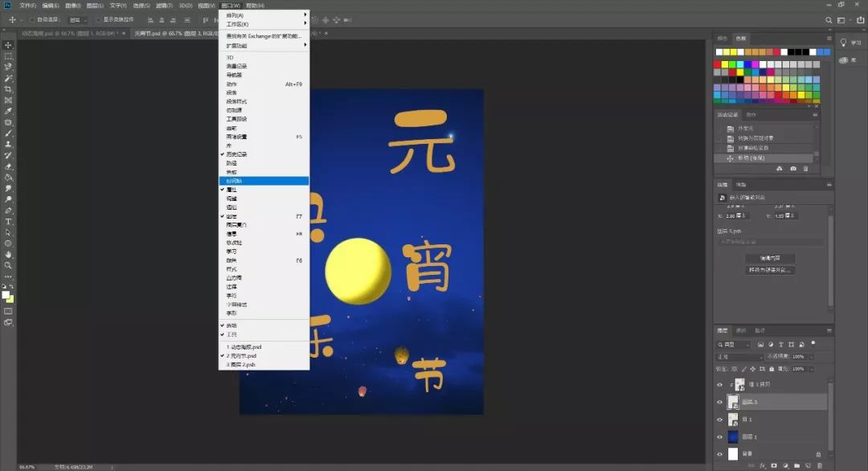Open the 正常 blend mode dropdown
The height and width of the screenshot is (471, 868).
pos(739,356)
